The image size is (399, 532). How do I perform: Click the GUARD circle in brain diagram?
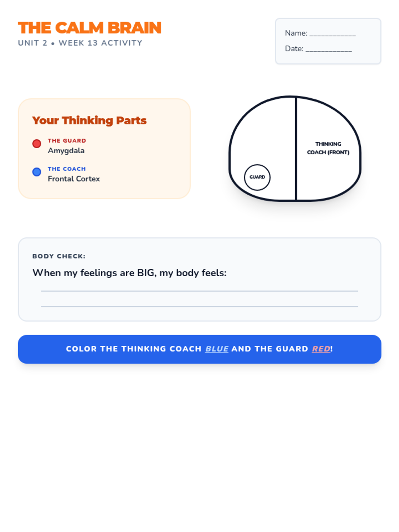(257, 177)
